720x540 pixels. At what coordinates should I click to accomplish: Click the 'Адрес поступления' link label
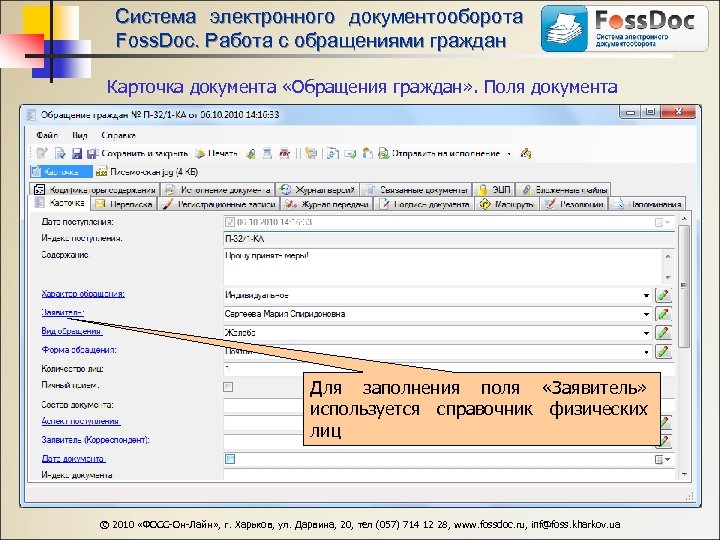(x=81, y=421)
